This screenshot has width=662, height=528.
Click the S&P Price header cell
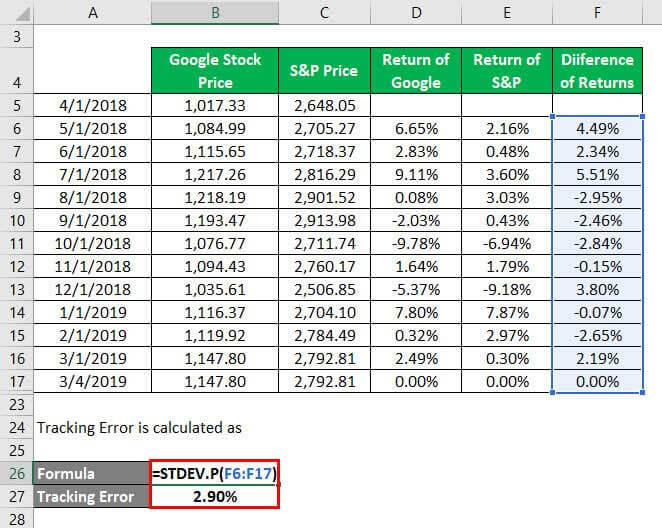pos(324,70)
